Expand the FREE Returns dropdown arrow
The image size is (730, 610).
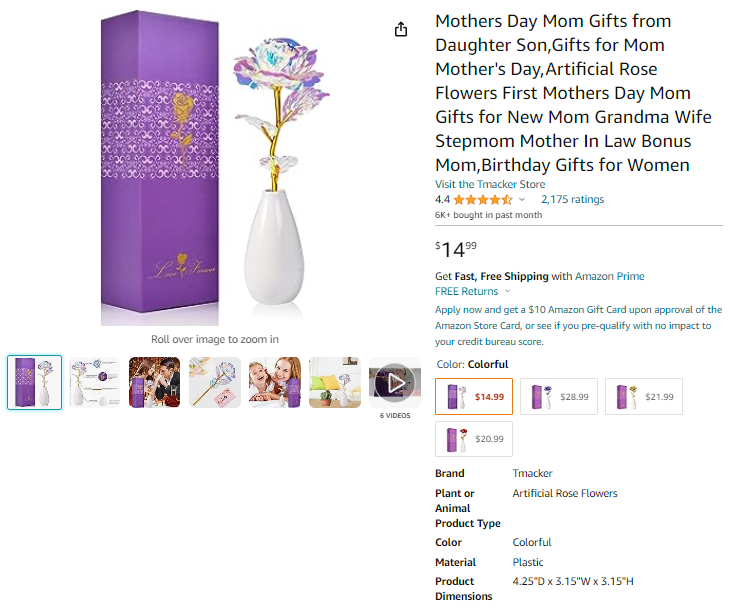click(x=507, y=291)
